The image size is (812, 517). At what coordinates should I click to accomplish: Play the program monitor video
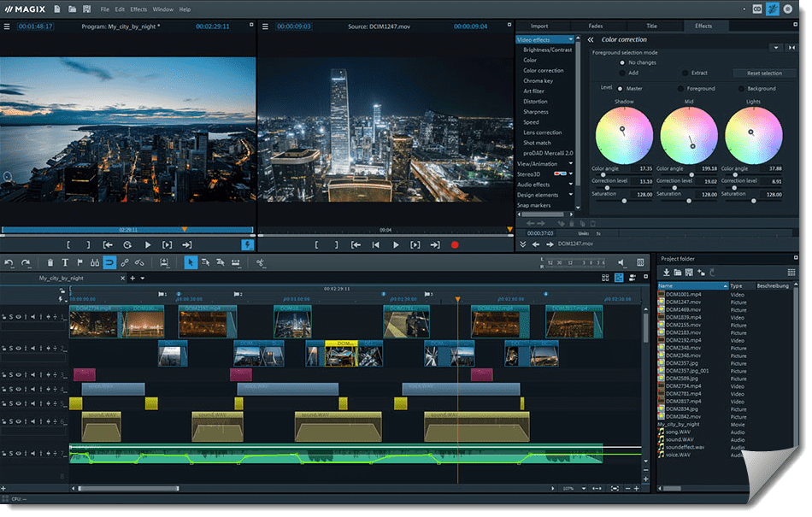coord(148,244)
